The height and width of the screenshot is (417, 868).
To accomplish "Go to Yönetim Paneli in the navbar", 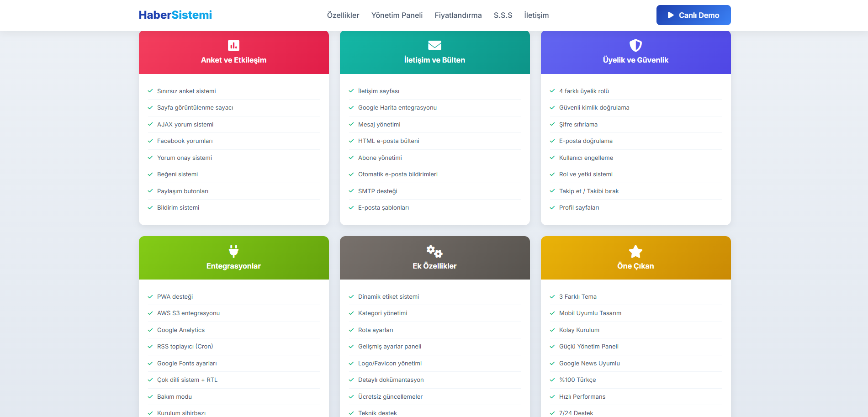I will [397, 15].
